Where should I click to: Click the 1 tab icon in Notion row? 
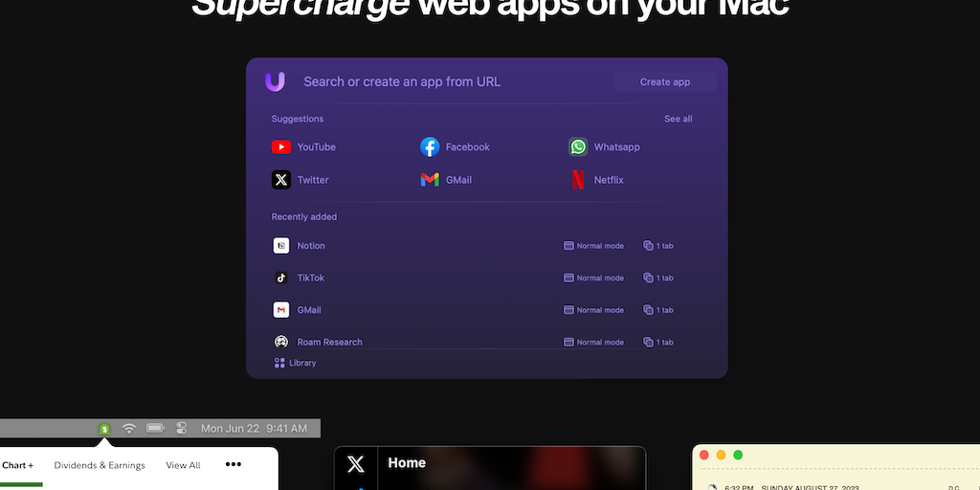[x=648, y=246]
